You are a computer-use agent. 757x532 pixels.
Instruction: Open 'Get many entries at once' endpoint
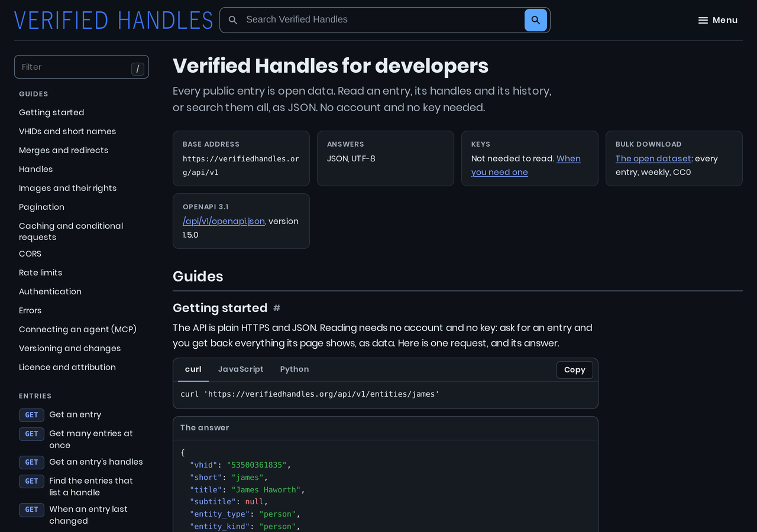tap(82, 439)
